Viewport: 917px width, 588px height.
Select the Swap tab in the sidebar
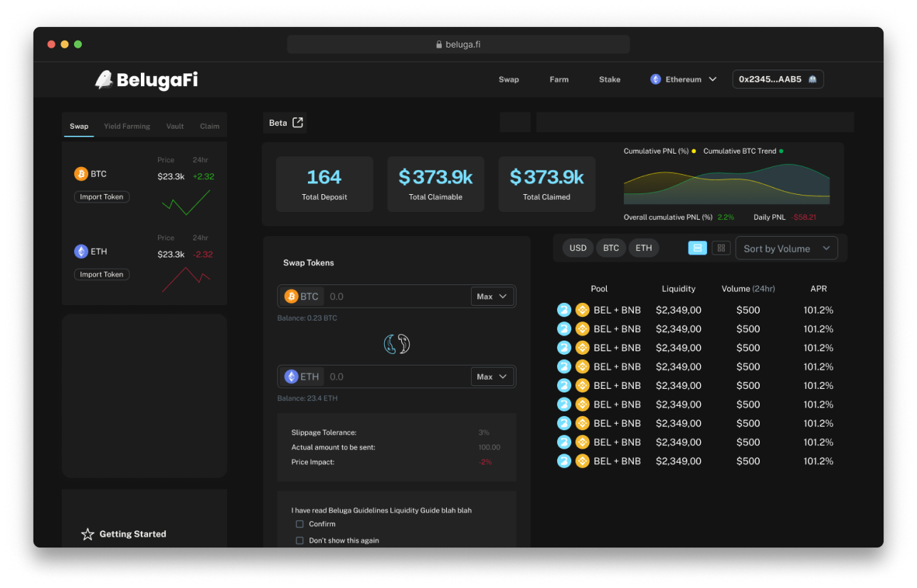(x=79, y=126)
